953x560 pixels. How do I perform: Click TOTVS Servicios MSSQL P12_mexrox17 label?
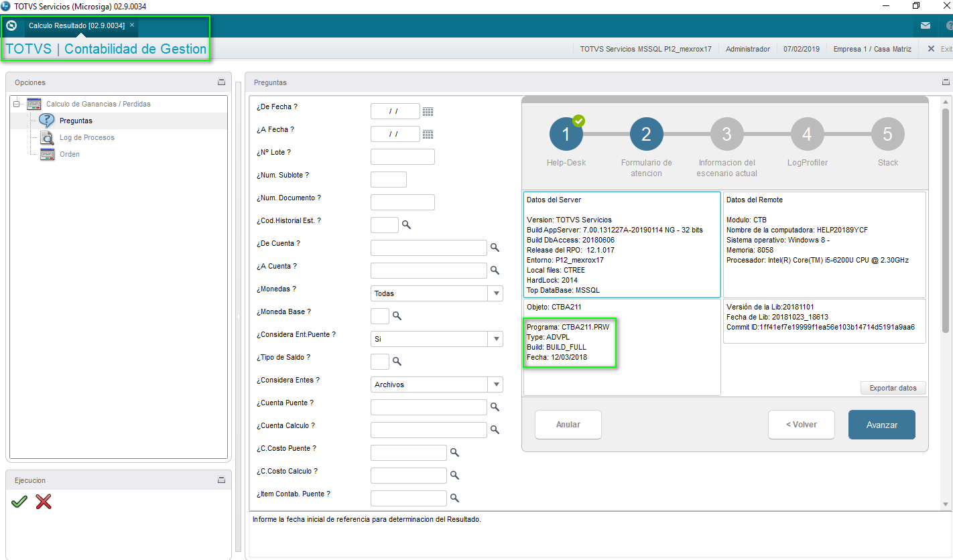coord(645,49)
